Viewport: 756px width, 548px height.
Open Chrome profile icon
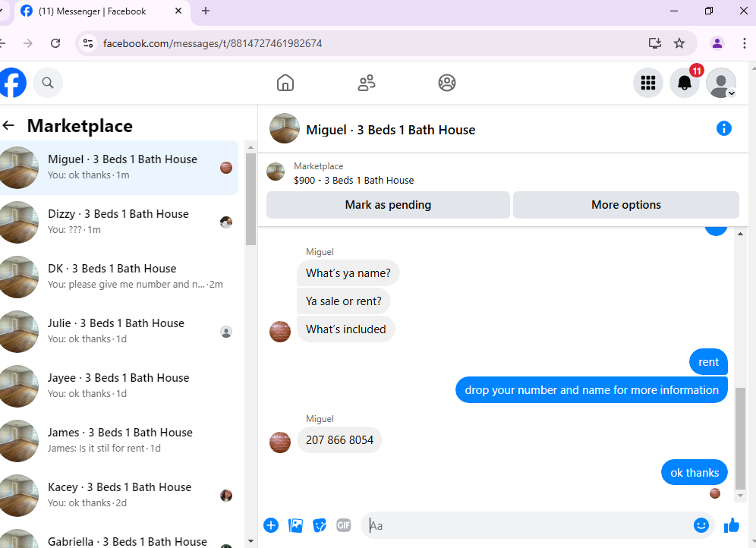point(717,43)
